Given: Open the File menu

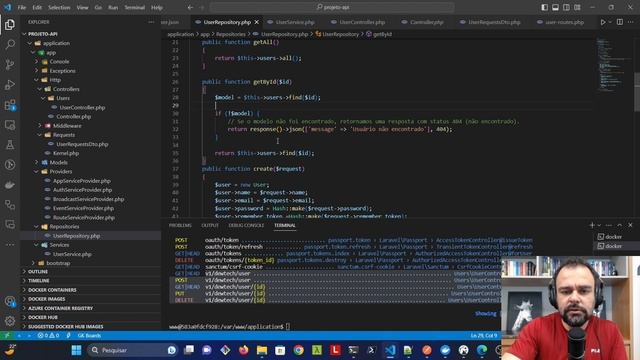Looking at the screenshot, I should point(22,7).
